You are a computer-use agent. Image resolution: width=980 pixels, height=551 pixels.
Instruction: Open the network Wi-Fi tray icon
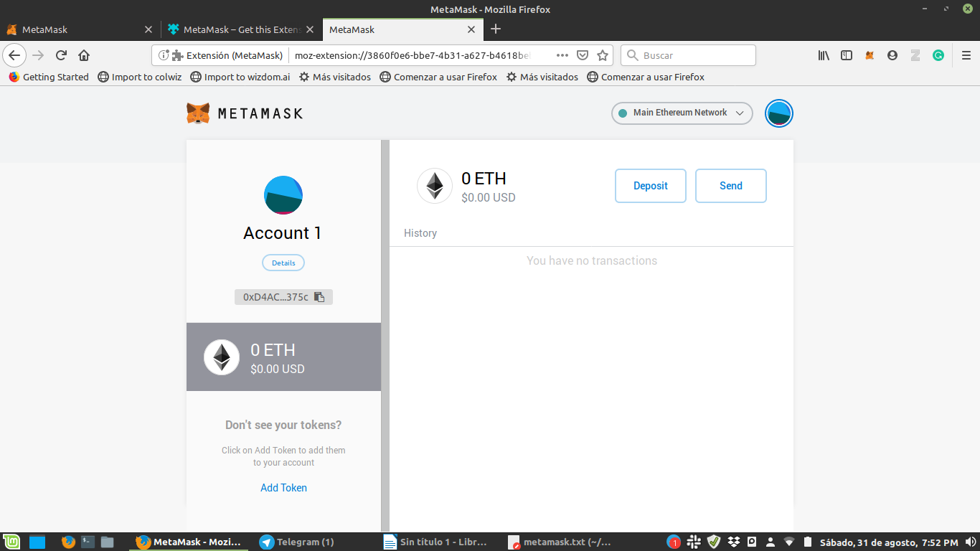(789, 542)
